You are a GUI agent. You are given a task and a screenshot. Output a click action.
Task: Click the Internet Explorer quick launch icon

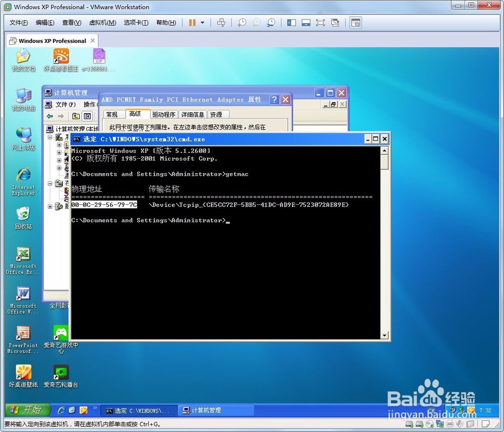coord(61,410)
